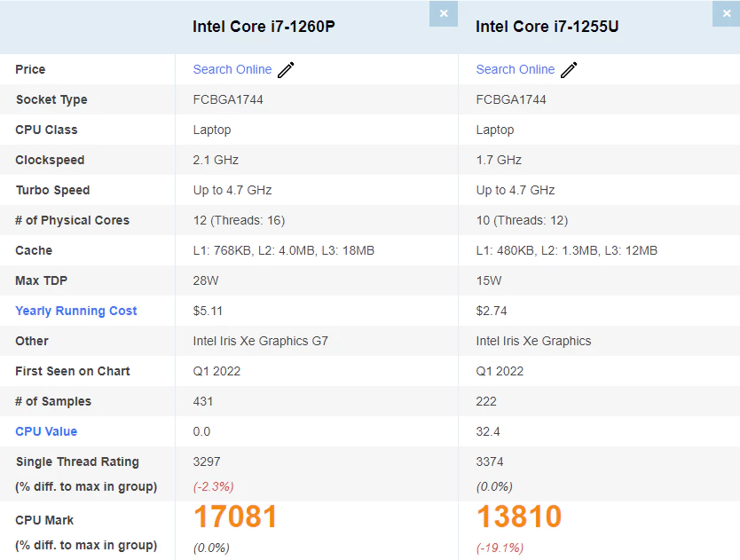Open the Yearly Running Cost link
This screenshot has width=740, height=560.
click(x=76, y=311)
